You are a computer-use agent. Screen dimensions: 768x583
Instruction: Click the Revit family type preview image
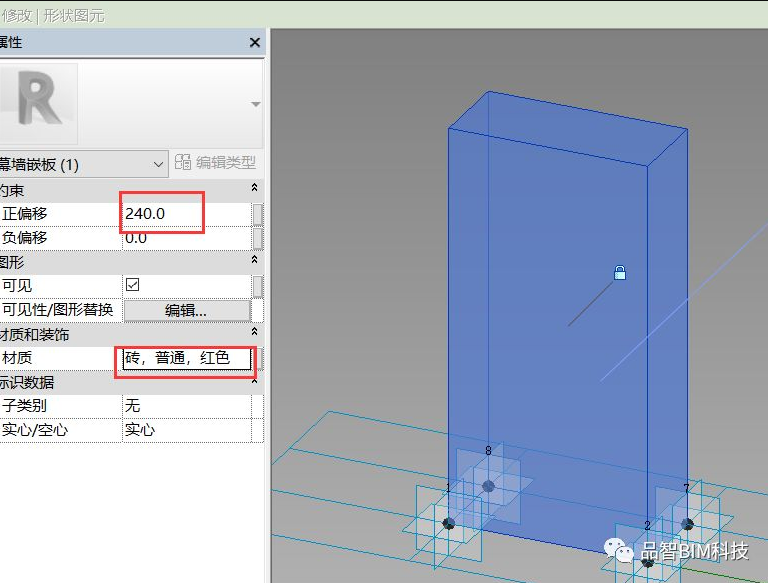pos(39,103)
